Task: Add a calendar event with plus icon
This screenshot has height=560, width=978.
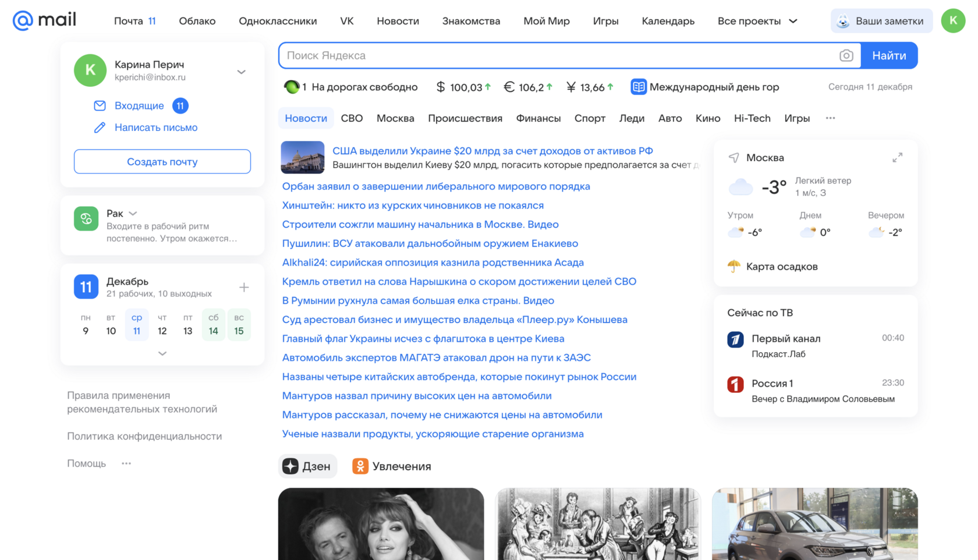Action: [244, 288]
